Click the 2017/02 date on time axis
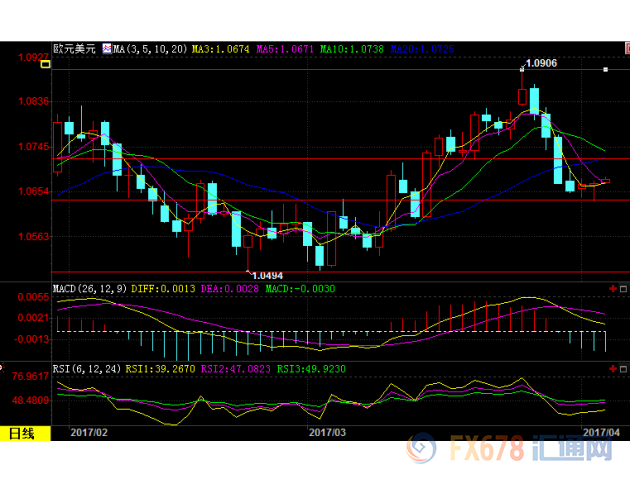Screen dimensions: 630x484 [89, 432]
